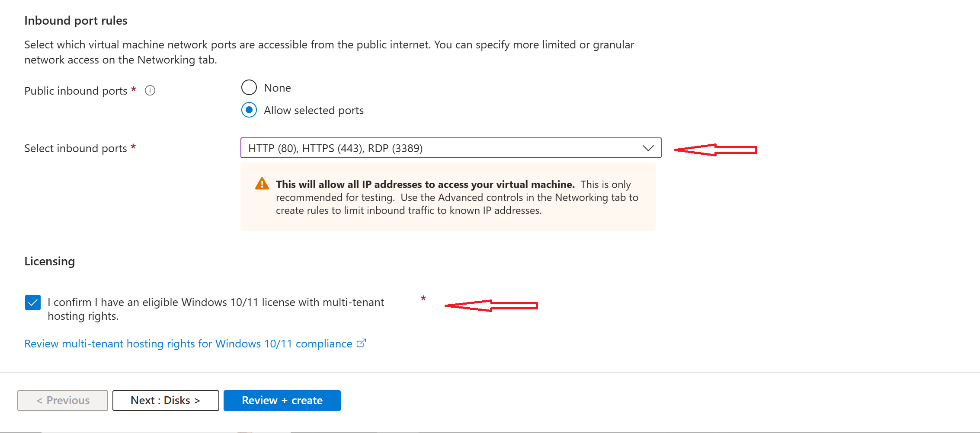Expand the inbound ports dropdown chevron
This screenshot has height=433, width=980.
(x=648, y=148)
